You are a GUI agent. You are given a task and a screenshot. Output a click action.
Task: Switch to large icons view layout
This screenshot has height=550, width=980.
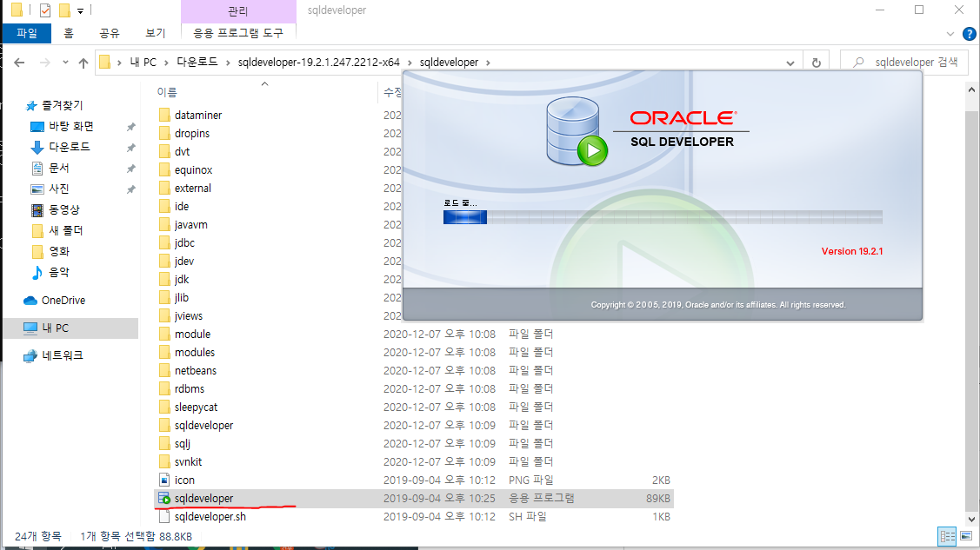[966, 536]
